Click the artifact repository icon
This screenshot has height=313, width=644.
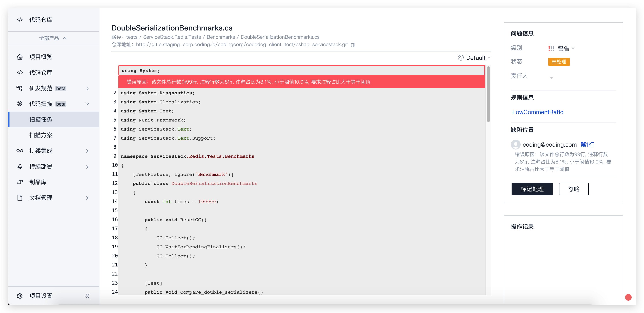tap(20, 182)
